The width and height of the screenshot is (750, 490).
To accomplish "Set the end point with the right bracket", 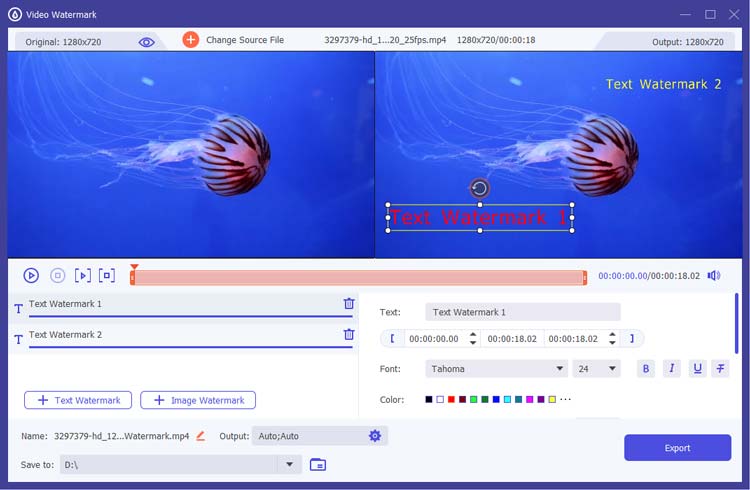I will pos(632,338).
